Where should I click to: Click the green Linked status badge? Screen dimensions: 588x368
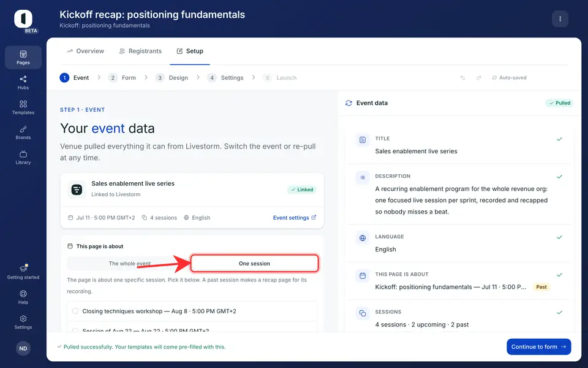[302, 190]
